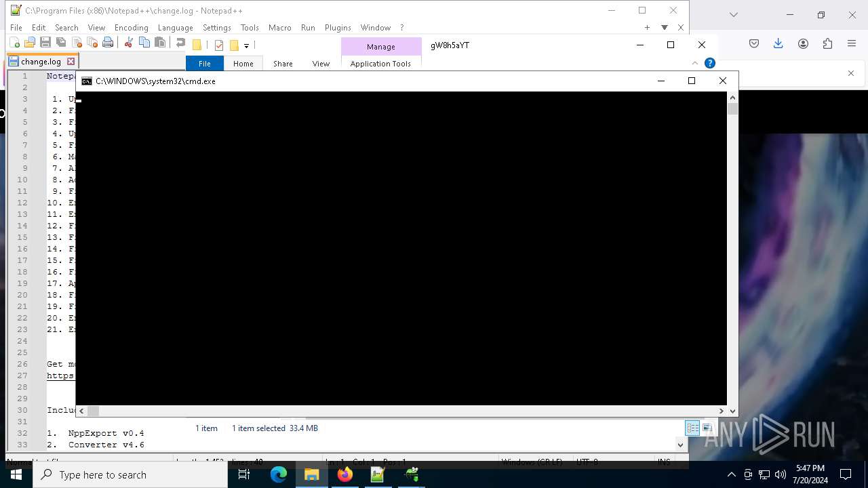Screen dimensions: 868x488
Task: Click the Print icon in Notepad++ toolbar
Action: tap(107, 43)
